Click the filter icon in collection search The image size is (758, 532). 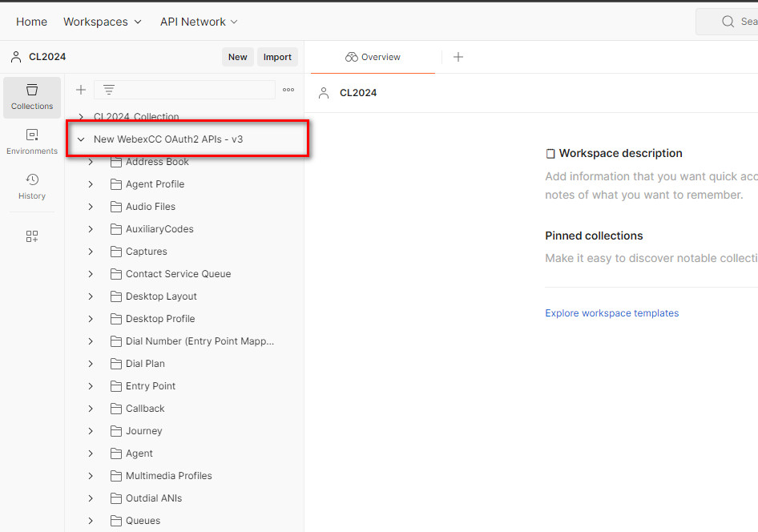point(109,90)
